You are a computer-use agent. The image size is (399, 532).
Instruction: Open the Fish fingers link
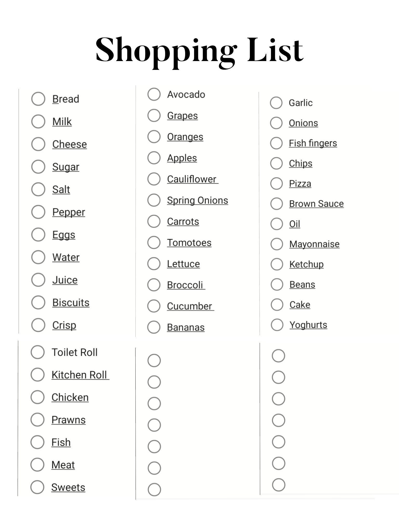coord(313,143)
